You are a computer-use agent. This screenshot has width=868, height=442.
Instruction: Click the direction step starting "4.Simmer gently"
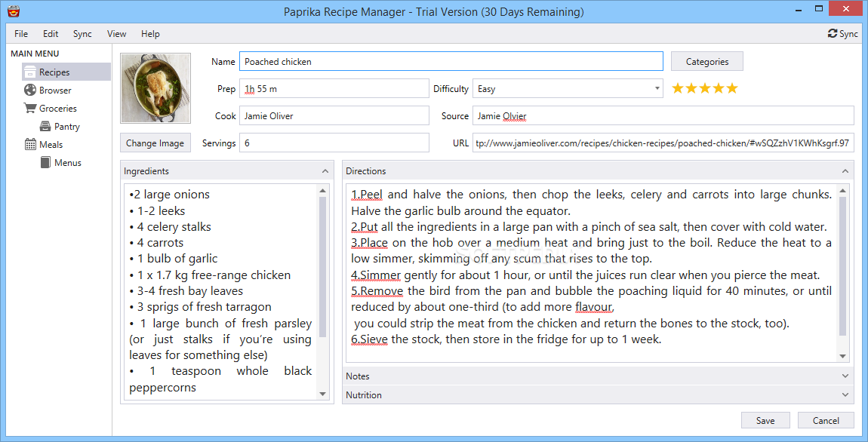pos(585,275)
